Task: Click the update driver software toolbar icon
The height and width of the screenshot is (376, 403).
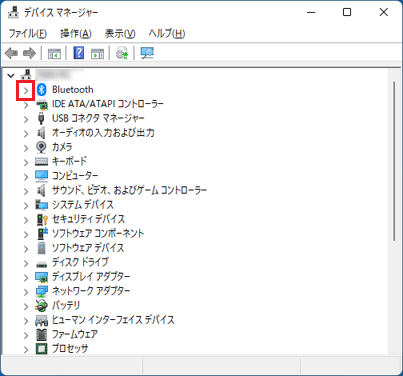Action: click(122, 53)
